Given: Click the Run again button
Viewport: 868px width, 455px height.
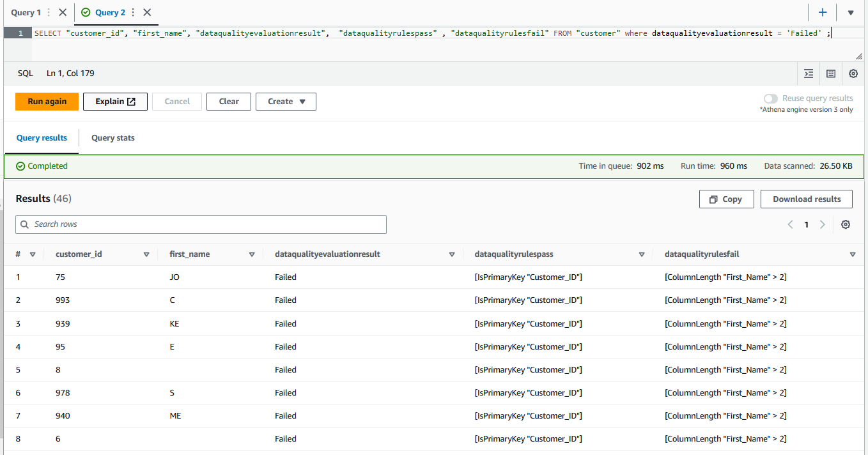Looking at the screenshot, I should click(47, 102).
